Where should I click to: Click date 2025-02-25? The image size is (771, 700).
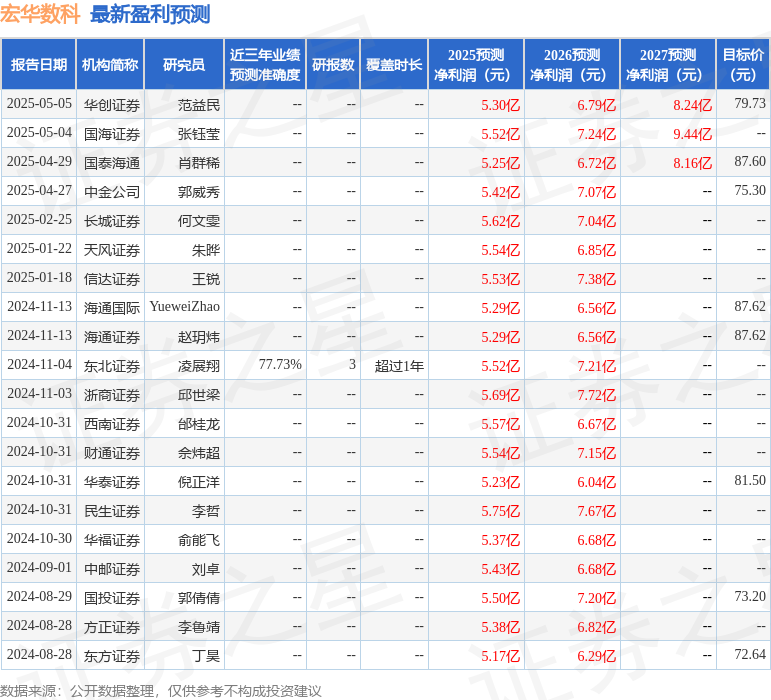click(39, 220)
